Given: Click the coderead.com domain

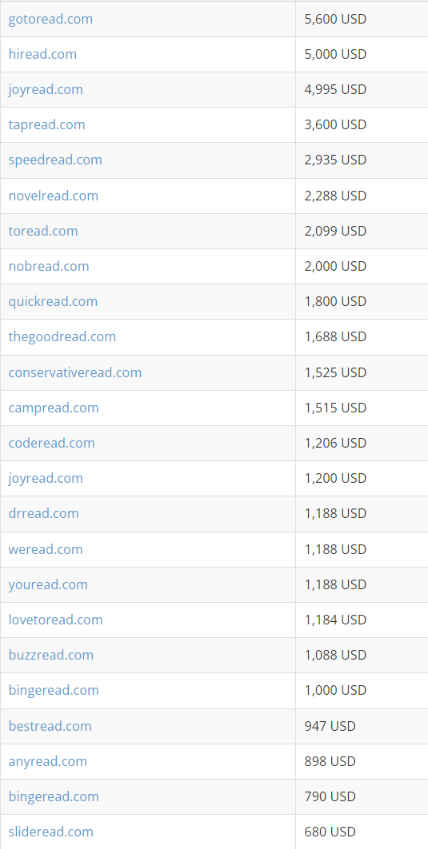Looking at the screenshot, I should [x=51, y=443].
